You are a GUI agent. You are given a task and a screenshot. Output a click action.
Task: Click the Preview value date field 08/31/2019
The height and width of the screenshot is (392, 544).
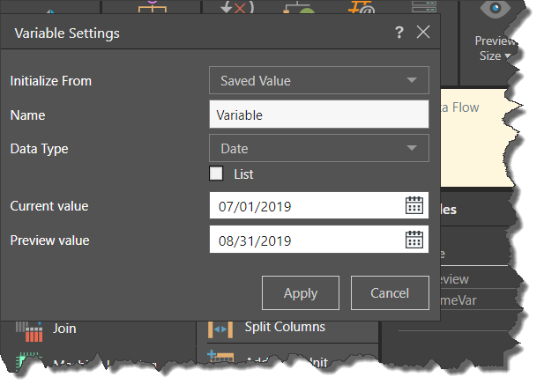pos(319,240)
